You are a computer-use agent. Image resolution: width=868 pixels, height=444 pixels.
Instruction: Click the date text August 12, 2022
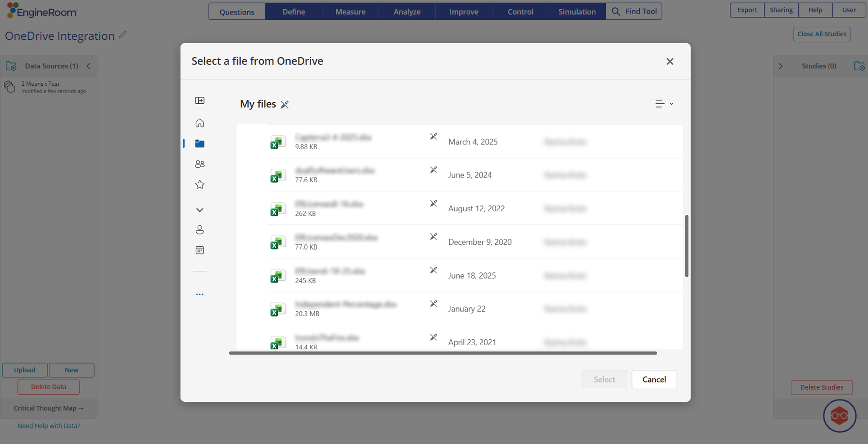coord(476,208)
